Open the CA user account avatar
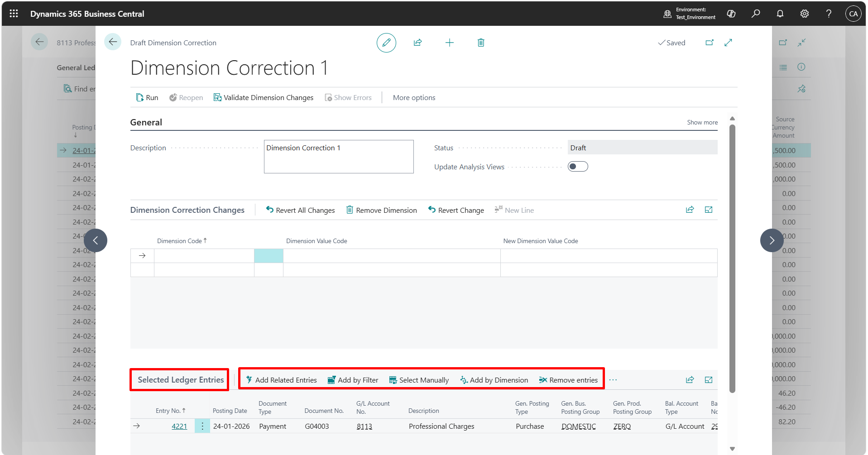The image size is (868, 455). 853,14
